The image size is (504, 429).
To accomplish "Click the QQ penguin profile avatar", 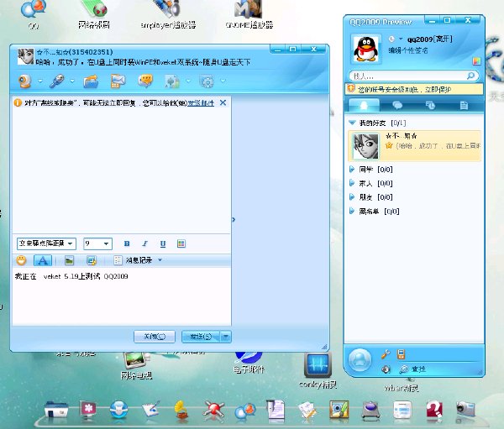I will tap(366, 49).
